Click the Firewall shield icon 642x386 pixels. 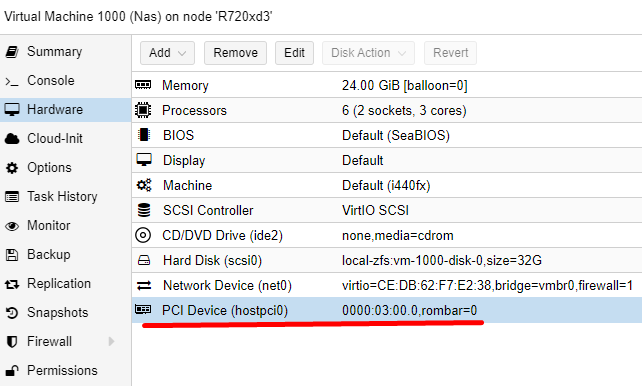tap(12, 342)
